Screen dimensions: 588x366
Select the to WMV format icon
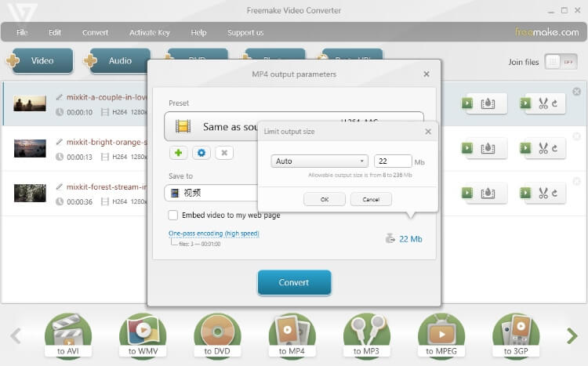point(143,336)
